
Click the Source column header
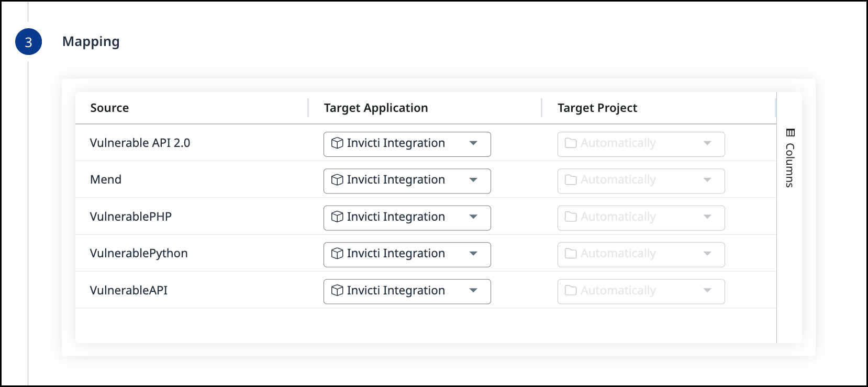[x=109, y=108]
